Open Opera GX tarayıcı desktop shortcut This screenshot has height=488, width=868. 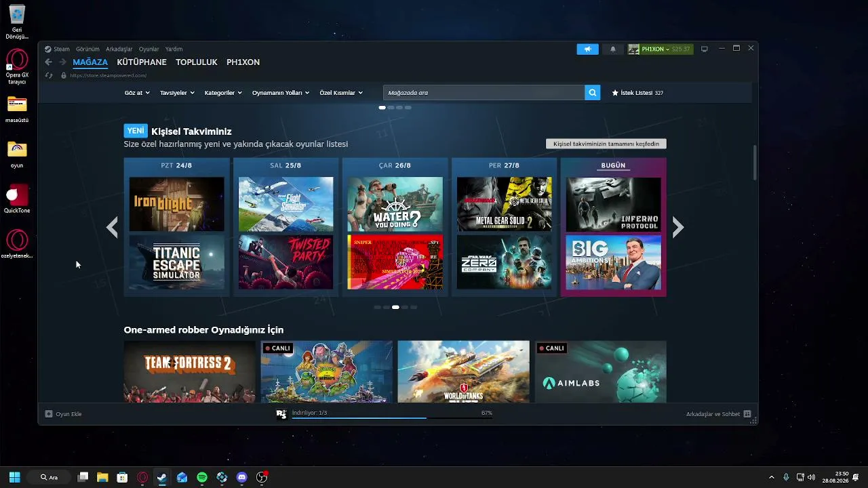pos(17,67)
